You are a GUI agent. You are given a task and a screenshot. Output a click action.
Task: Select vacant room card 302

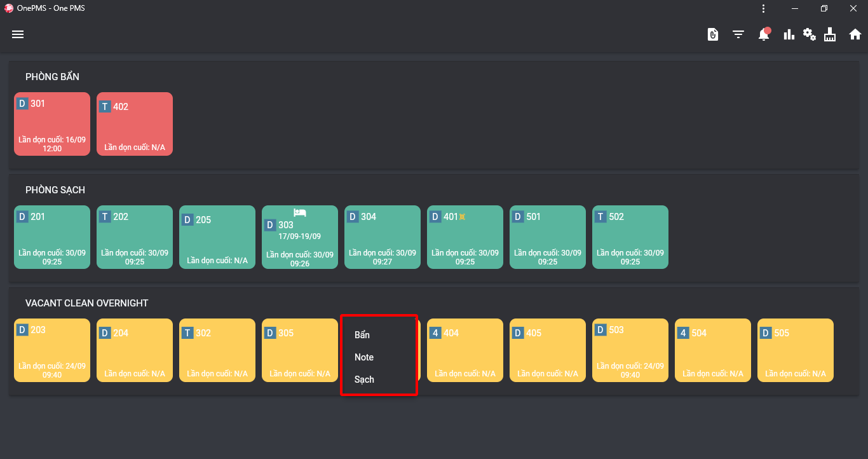click(217, 350)
